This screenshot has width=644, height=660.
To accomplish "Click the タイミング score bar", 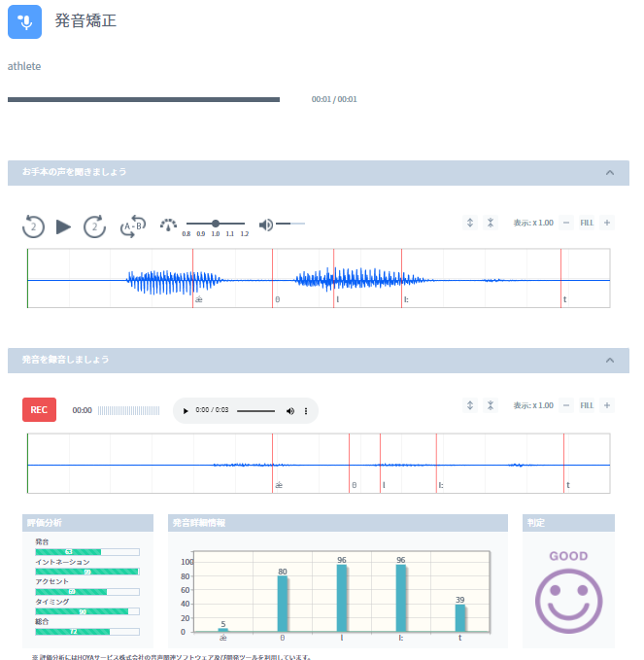I will (x=87, y=611).
